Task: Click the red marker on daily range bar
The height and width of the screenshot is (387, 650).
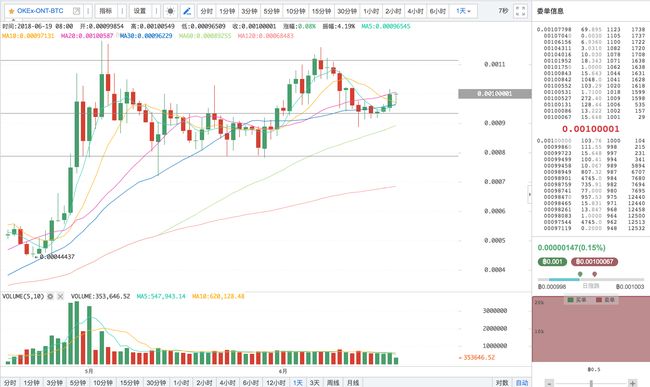Action: point(594,274)
